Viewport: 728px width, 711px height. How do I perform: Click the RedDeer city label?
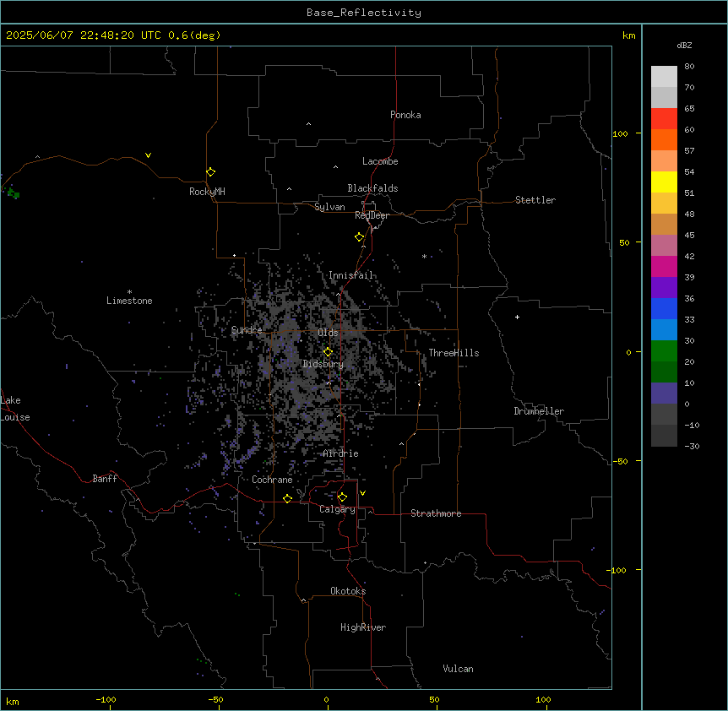click(x=372, y=215)
